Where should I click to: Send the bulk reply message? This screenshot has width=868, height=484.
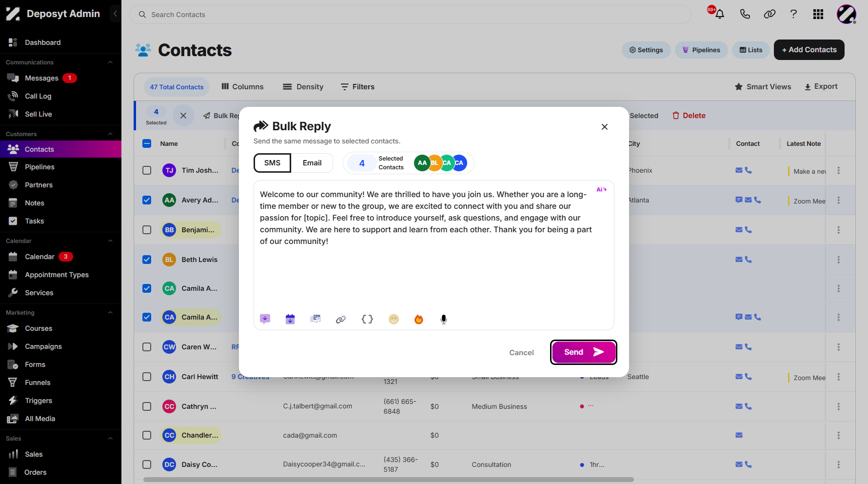pyautogui.click(x=584, y=352)
